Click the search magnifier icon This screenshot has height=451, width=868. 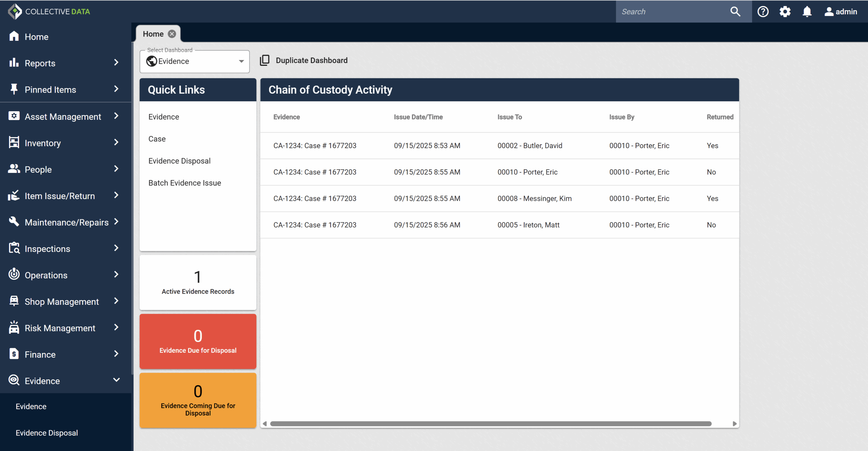pos(735,12)
